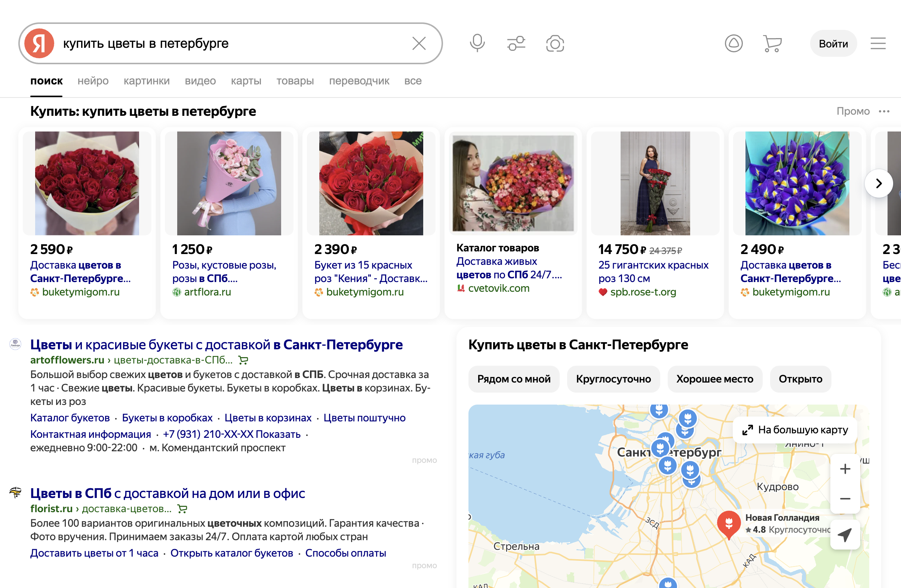Open the shopping cart icon
This screenshot has width=901, height=588.
(x=772, y=43)
